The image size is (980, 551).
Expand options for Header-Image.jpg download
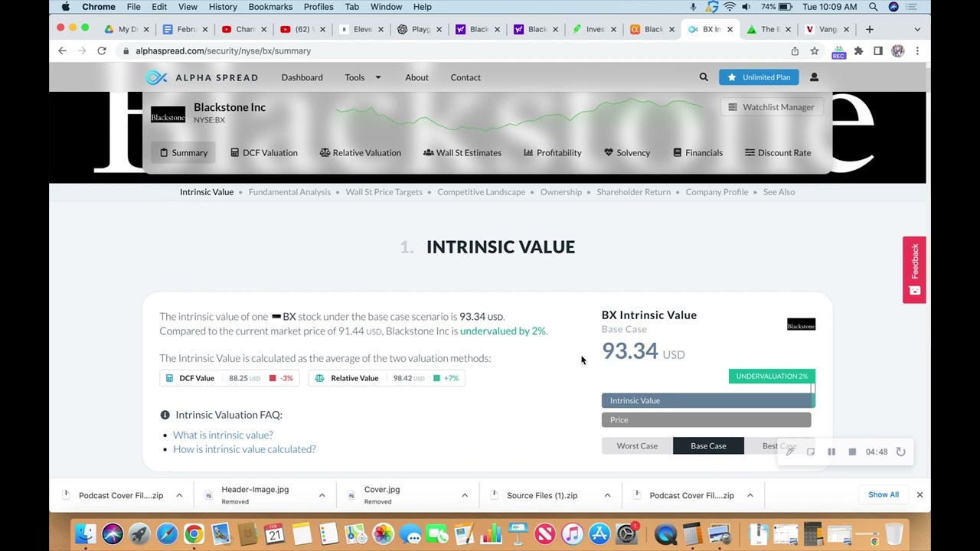pos(322,495)
